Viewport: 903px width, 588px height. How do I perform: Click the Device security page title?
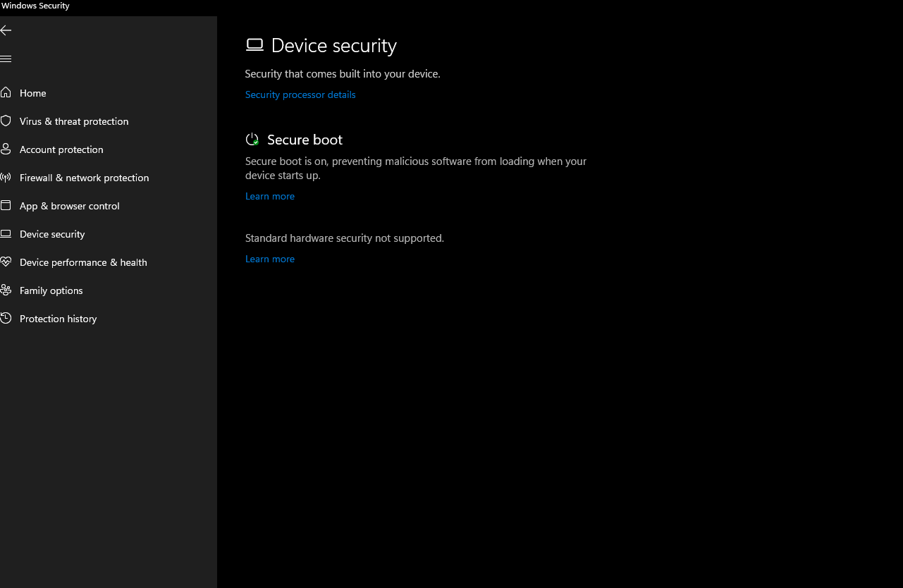pyautogui.click(x=334, y=45)
